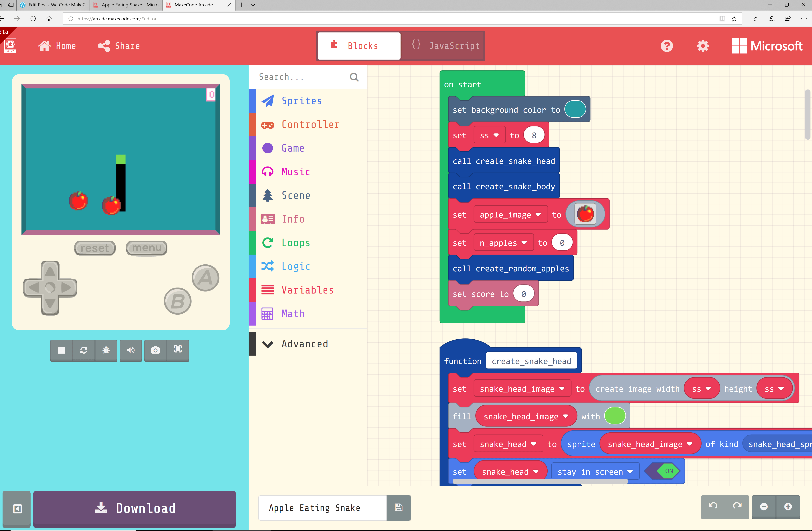Tap the simulator A button
This screenshot has width=812, height=531.
[205, 278]
